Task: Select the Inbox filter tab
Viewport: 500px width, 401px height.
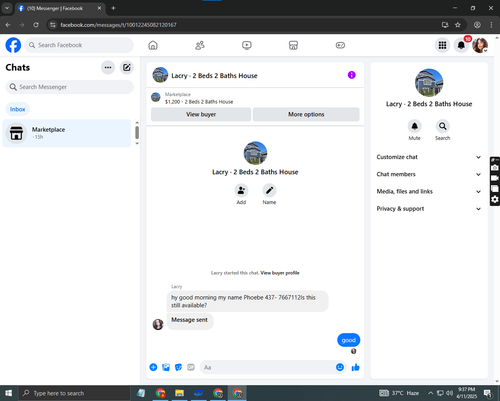Action: tap(17, 109)
